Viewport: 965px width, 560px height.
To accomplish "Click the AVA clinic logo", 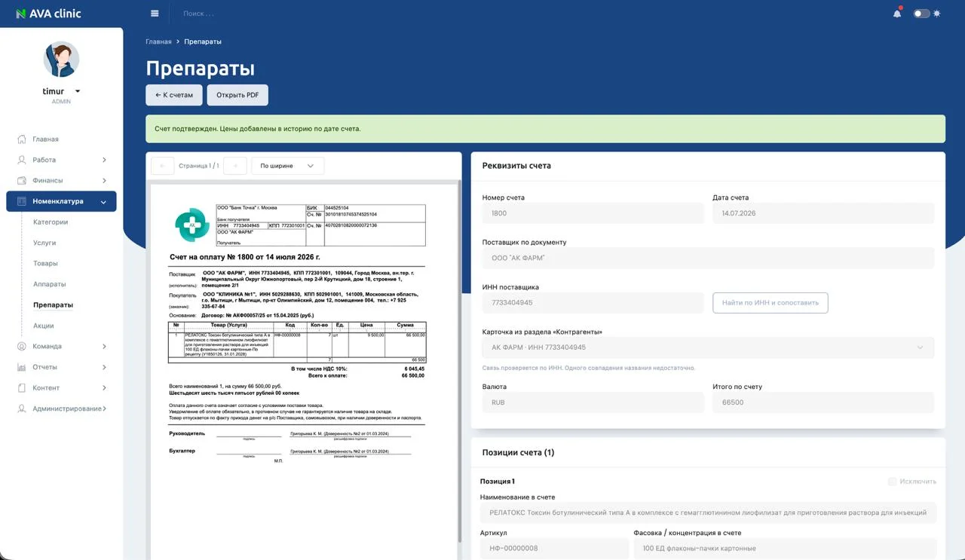I will (48, 14).
